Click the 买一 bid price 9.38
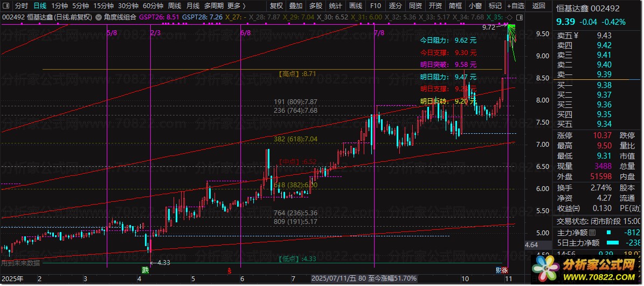This screenshot has width=644, height=286. click(x=604, y=85)
